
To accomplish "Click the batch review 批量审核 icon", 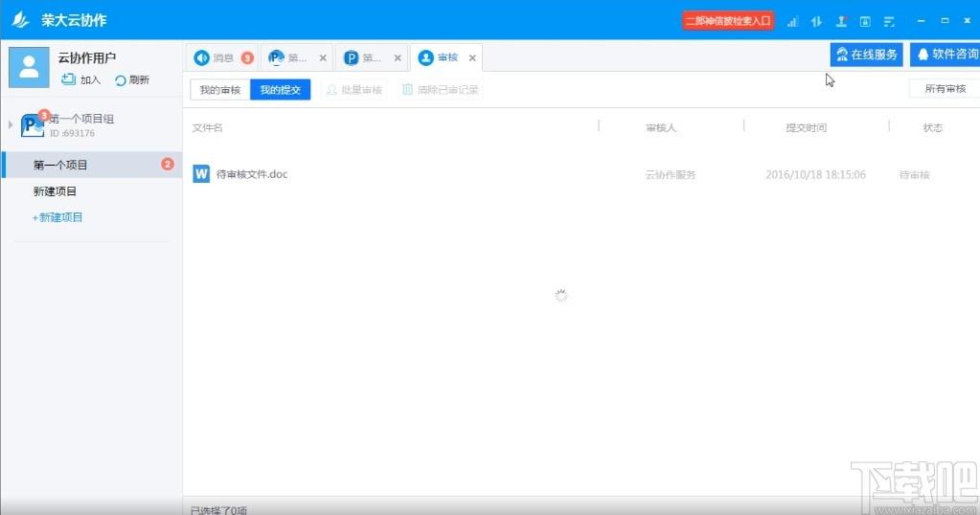I will (x=331, y=90).
